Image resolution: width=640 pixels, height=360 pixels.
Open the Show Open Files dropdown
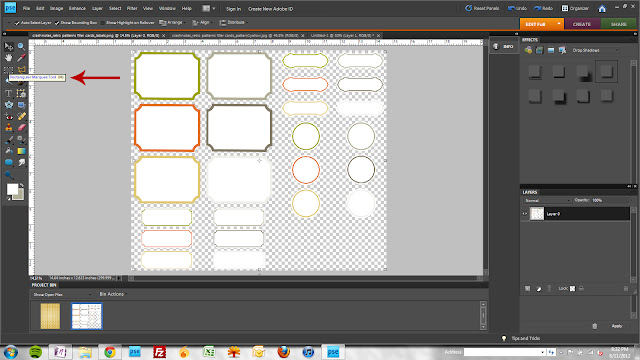(62, 294)
